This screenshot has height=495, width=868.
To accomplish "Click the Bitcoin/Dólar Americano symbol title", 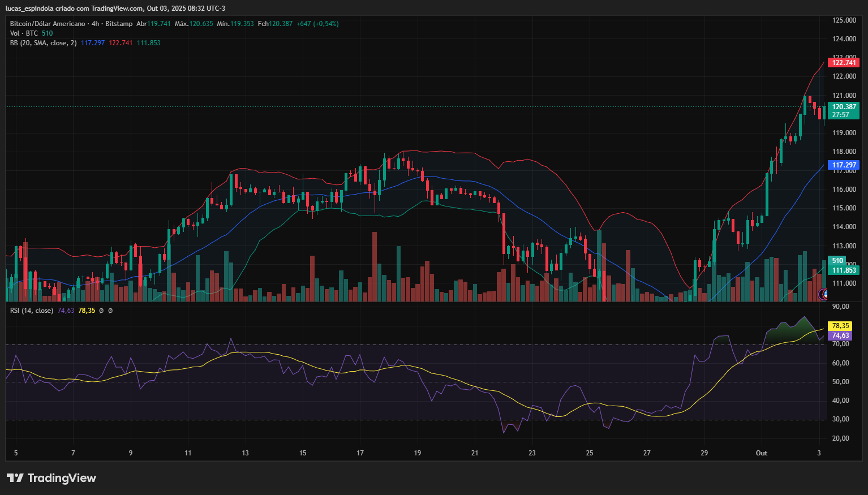I will [48, 24].
